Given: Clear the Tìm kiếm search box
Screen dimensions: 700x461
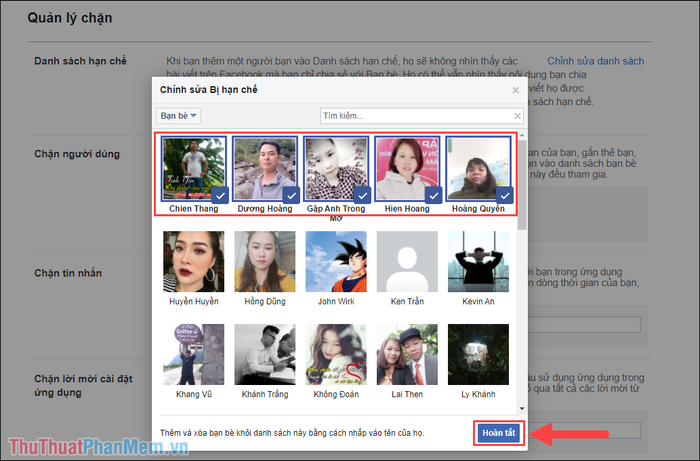Looking at the screenshot, I should (517, 116).
